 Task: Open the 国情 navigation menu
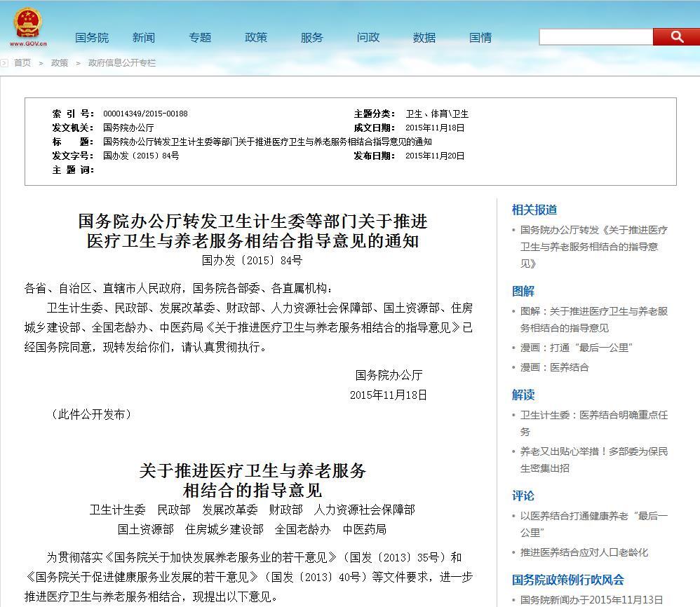coord(480,38)
